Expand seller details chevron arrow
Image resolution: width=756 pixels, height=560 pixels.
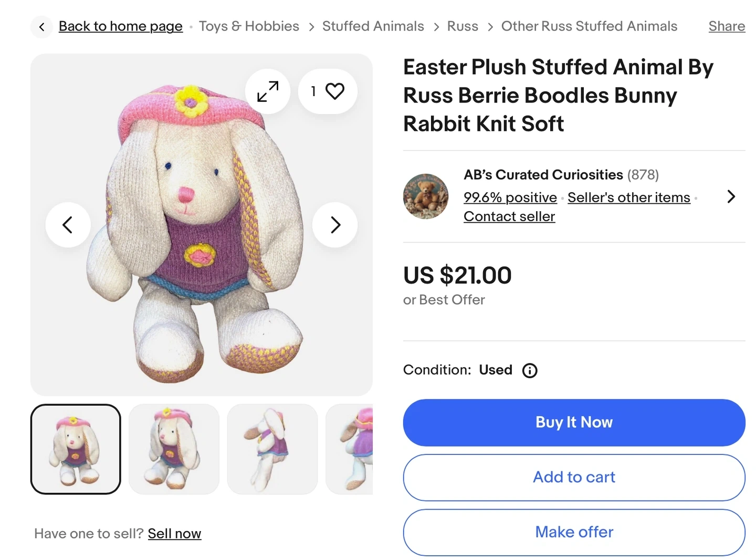(731, 196)
